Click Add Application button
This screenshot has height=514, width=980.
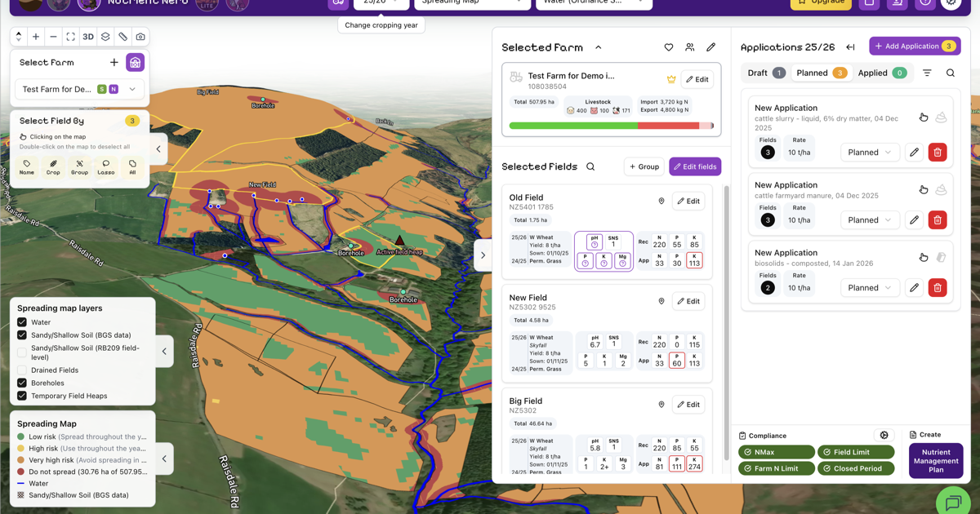(x=915, y=47)
